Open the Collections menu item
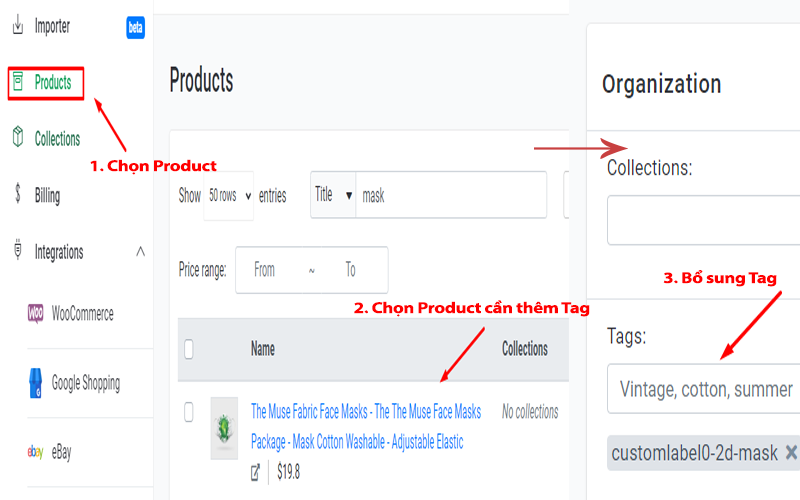The image size is (800, 500). coord(57,139)
